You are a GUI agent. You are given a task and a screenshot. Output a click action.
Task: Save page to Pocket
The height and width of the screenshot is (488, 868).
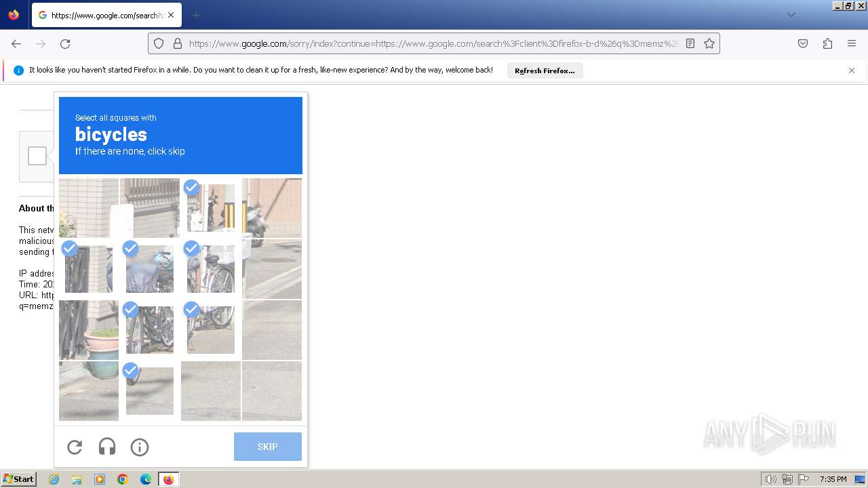tap(803, 43)
